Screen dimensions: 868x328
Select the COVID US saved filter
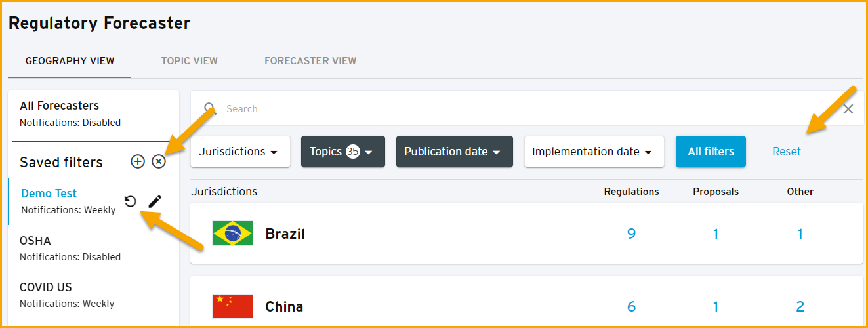click(93, 295)
